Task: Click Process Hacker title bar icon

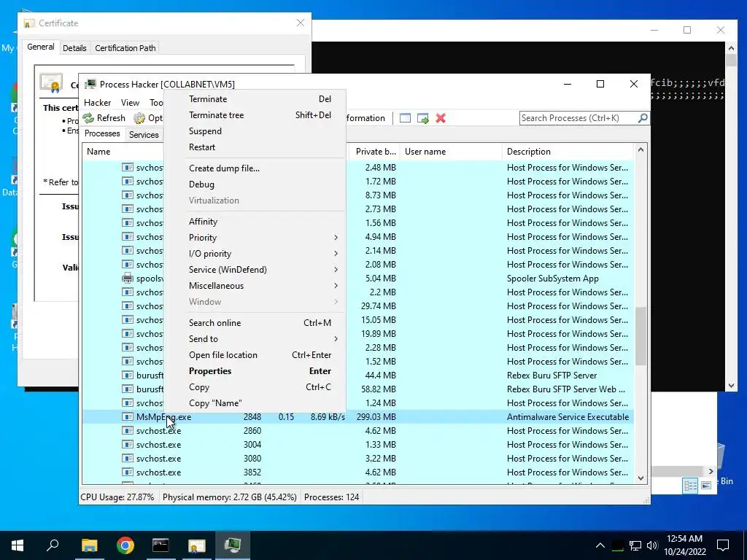Action: coord(90,85)
